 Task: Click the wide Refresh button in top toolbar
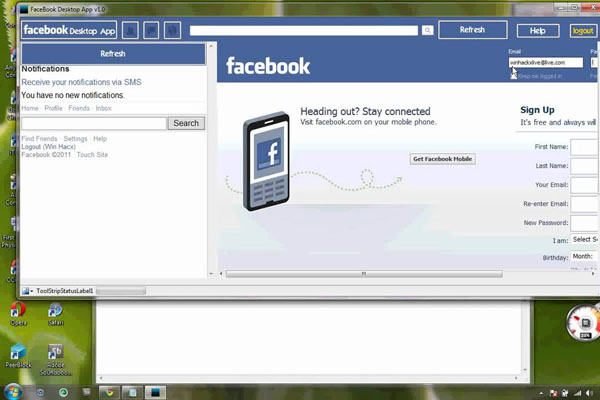coord(473,30)
